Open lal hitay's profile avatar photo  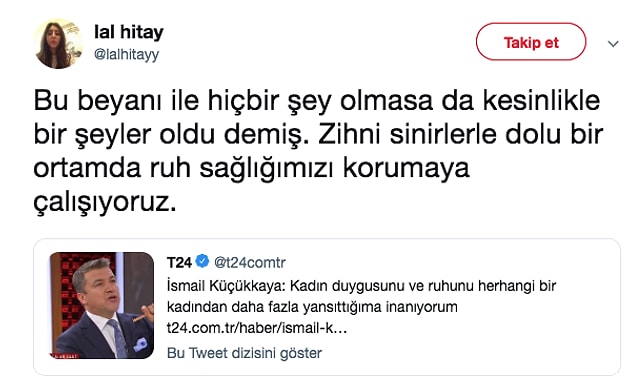58,44
